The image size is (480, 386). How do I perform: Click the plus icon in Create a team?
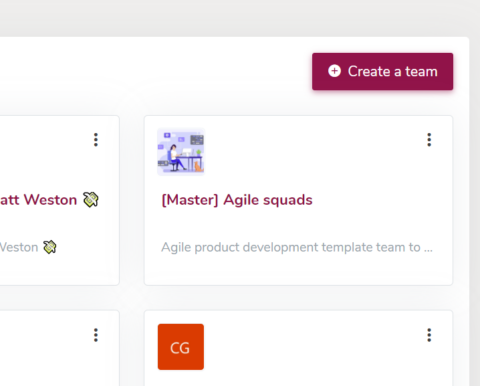tap(334, 71)
